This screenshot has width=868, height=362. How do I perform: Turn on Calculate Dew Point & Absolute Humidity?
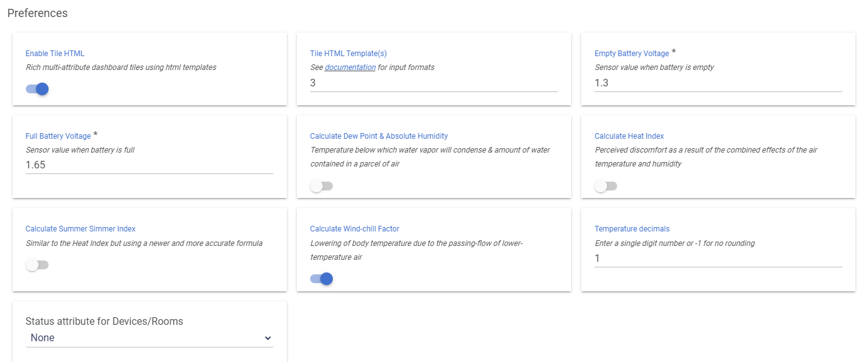pos(321,186)
